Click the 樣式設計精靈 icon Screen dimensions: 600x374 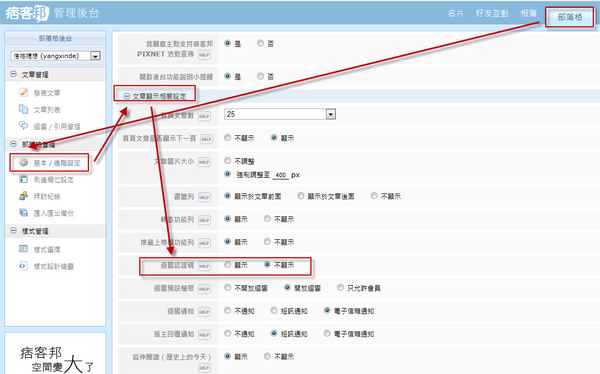[x=24, y=266]
